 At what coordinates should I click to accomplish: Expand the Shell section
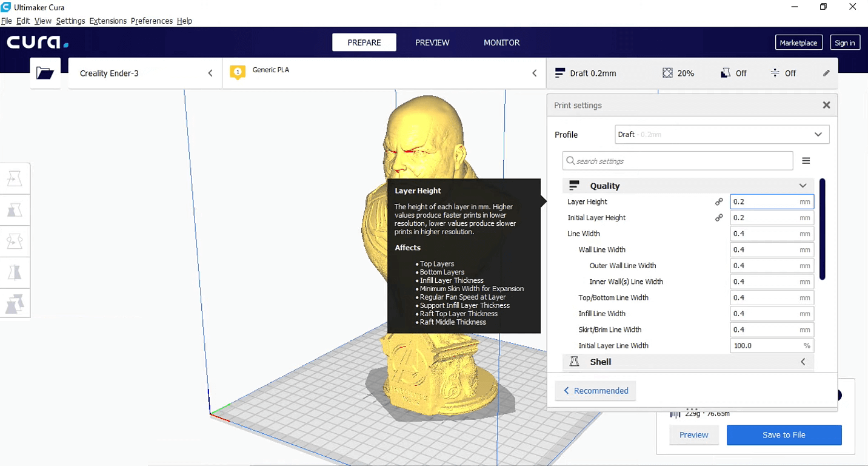point(803,362)
